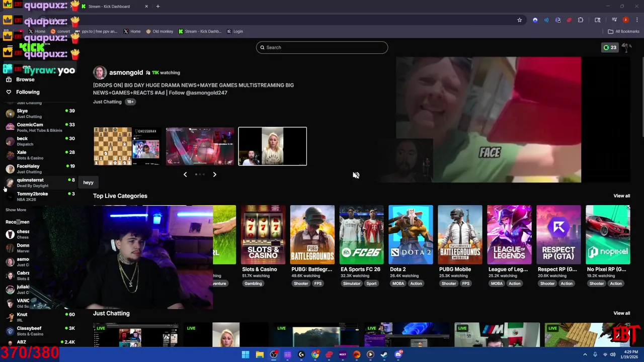Open CozmicCam's channel in the sidebar

[x=40, y=127]
